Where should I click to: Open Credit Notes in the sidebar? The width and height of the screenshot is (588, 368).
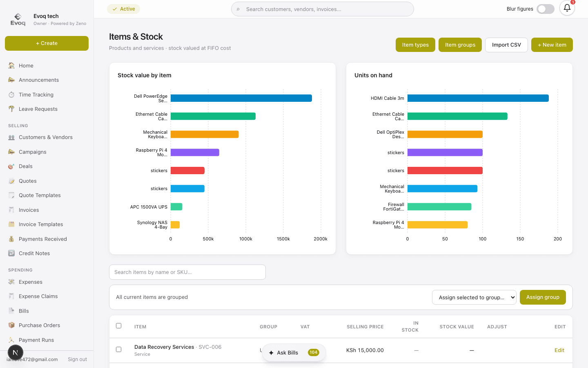tap(47, 254)
